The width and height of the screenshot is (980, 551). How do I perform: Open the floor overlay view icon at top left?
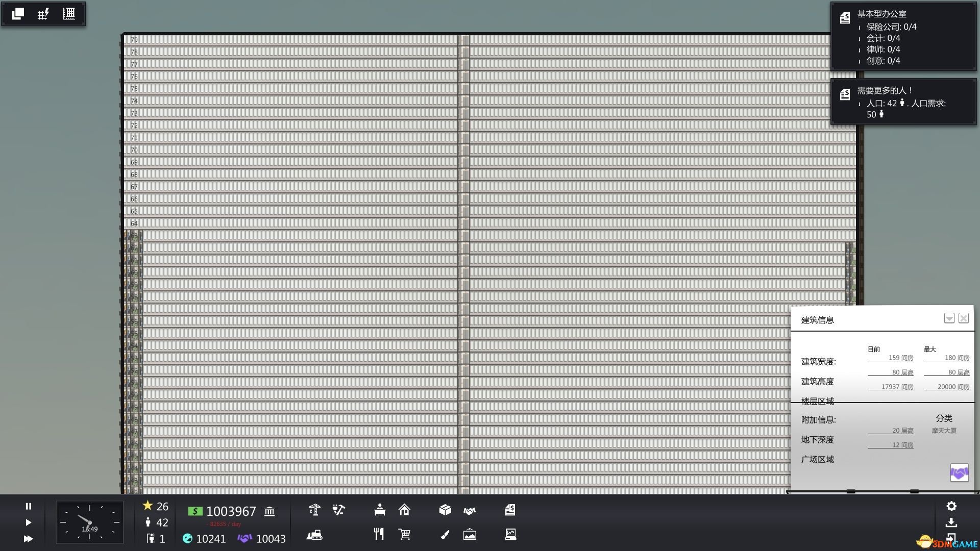click(x=18, y=14)
